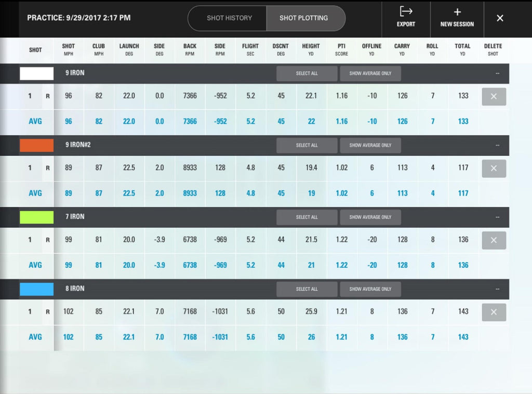The height and width of the screenshot is (394, 532).
Task: Click the PTI SCORE column header
Action: (x=341, y=49)
